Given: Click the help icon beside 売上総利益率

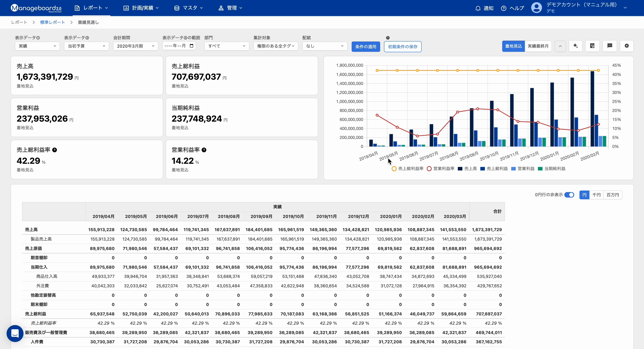Looking at the screenshot, I should pyautogui.click(x=54, y=150).
